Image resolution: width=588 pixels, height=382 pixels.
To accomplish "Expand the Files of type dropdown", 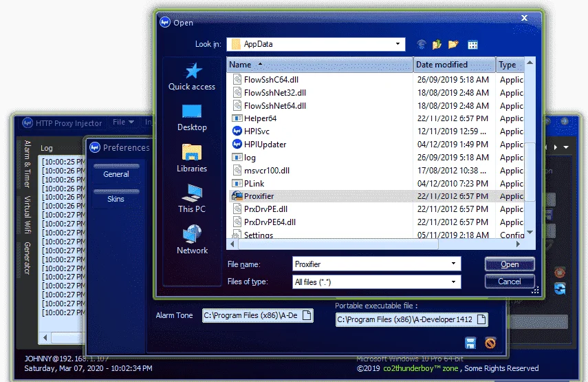I will point(453,282).
